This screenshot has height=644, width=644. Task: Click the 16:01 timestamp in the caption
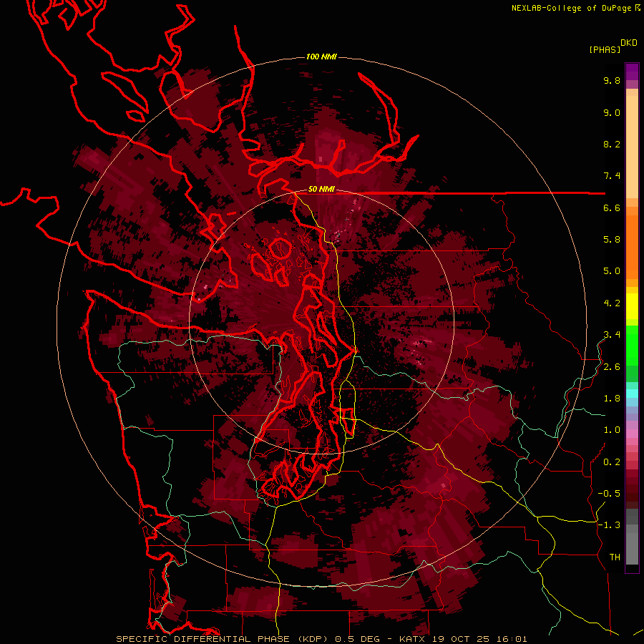[x=512, y=639]
